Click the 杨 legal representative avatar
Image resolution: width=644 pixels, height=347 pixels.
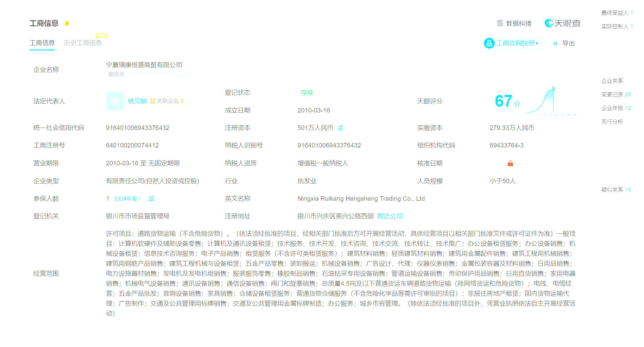(115, 101)
